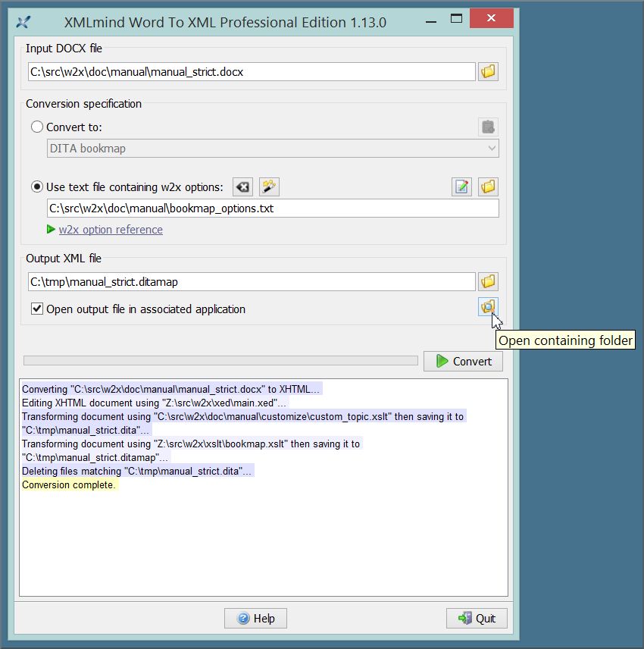Image resolution: width=644 pixels, height=649 pixels.
Task: Browse for the w2x options text file
Action: (x=488, y=187)
